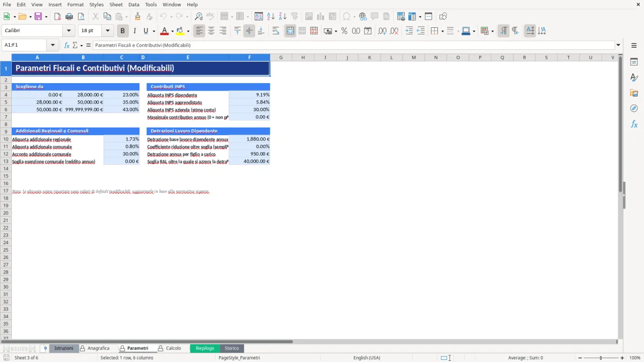644x362 pixels.
Task: Toggle Align Left
Action: coord(199,31)
